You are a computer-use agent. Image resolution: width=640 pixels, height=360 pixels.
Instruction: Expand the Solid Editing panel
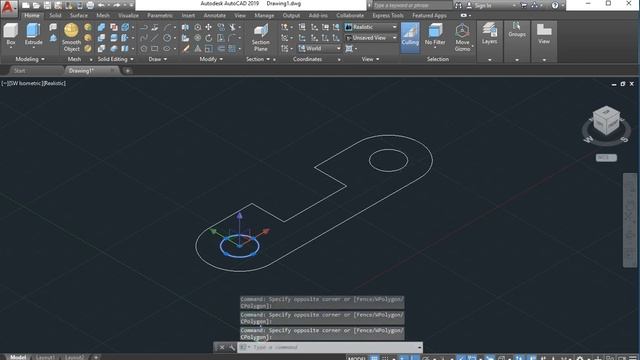click(x=115, y=59)
